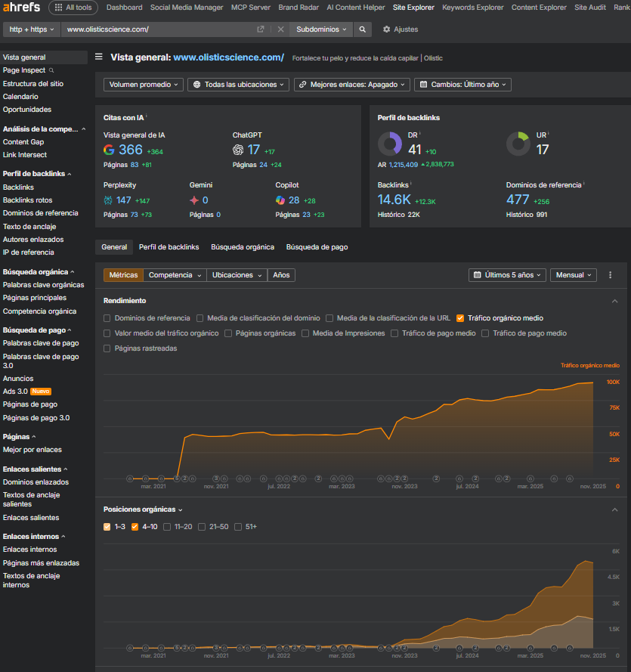Click the URL input field

tap(159, 29)
